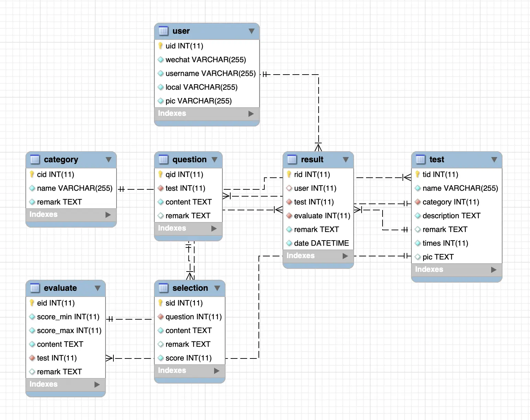Image resolution: width=530 pixels, height=420 pixels.
Task: Select content TEXT column in question
Action: tap(188, 202)
